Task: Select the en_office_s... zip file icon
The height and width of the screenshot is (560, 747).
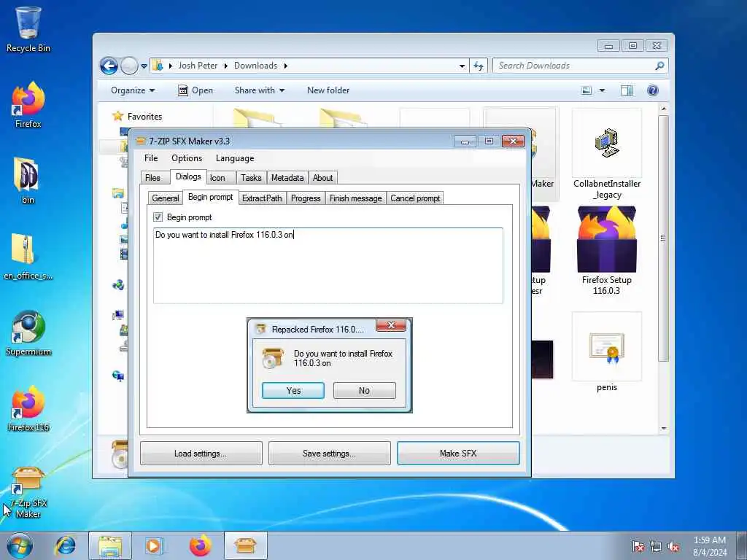Action: (x=28, y=256)
